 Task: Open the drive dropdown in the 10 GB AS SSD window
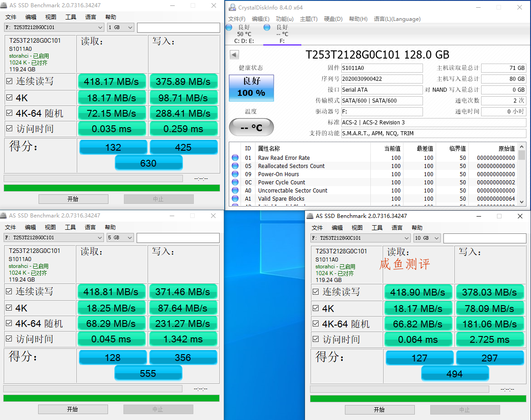click(x=360, y=238)
